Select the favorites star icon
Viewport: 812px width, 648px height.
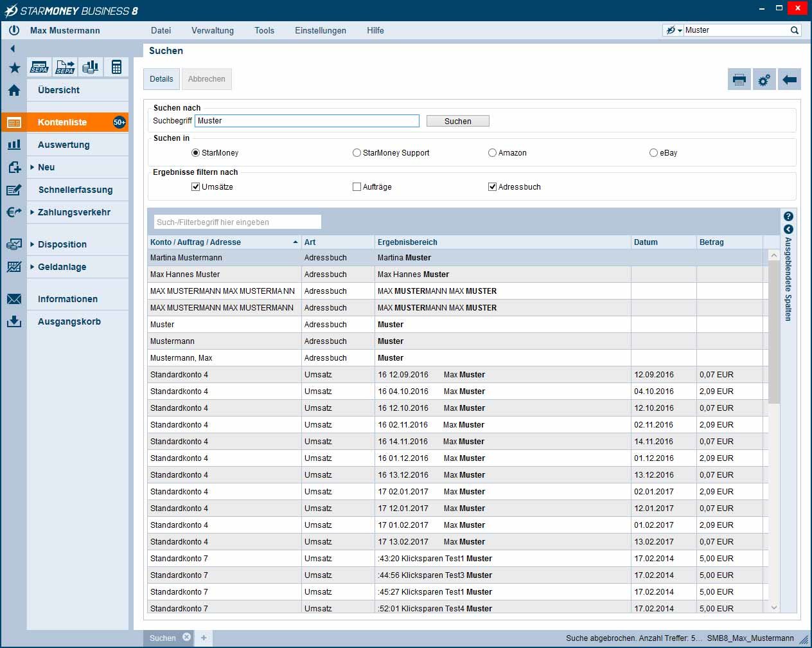point(14,68)
